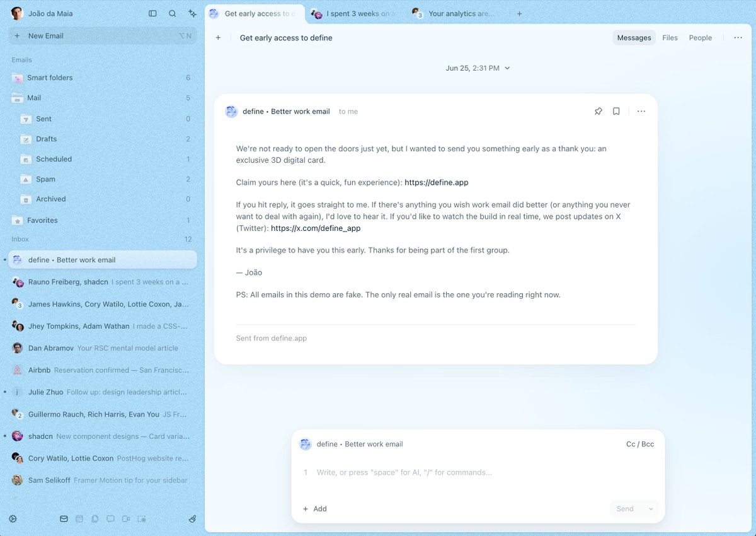Open James Hawkins, Cory Watilo thread

point(102,304)
